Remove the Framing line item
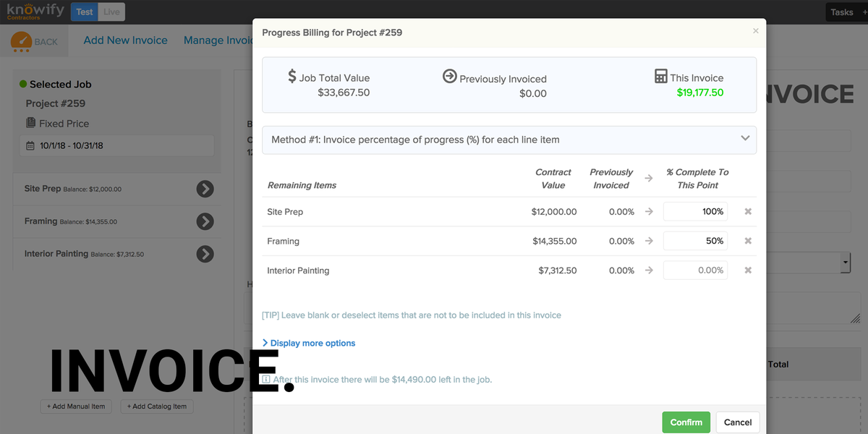 tap(748, 241)
